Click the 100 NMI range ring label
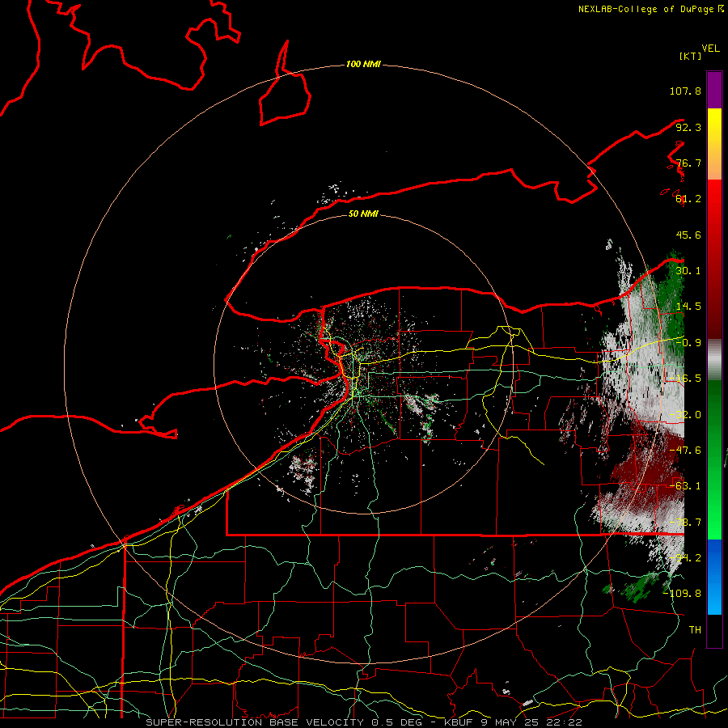This screenshot has width=728, height=728. click(363, 64)
